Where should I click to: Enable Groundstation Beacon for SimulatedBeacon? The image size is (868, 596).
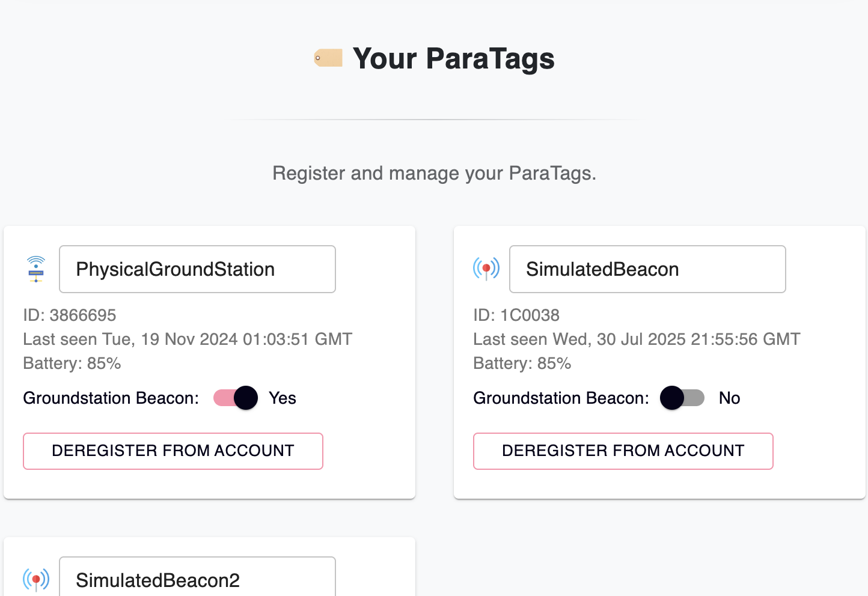pos(682,398)
